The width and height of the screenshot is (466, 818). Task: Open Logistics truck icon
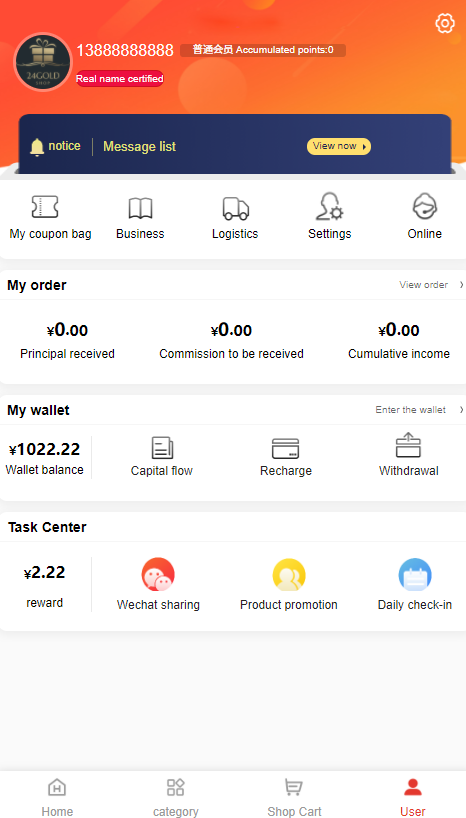point(235,208)
